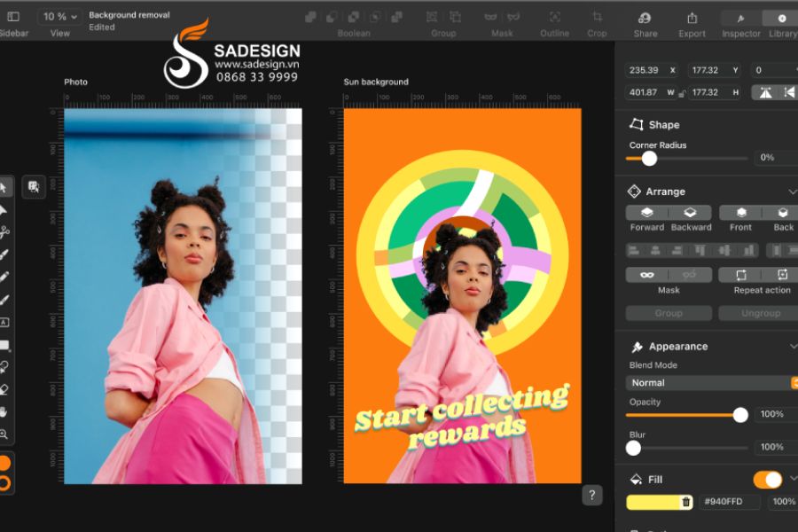Viewport: 798px width, 532px height.
Task: Select the Brush tool
Action: coord(4,300)
